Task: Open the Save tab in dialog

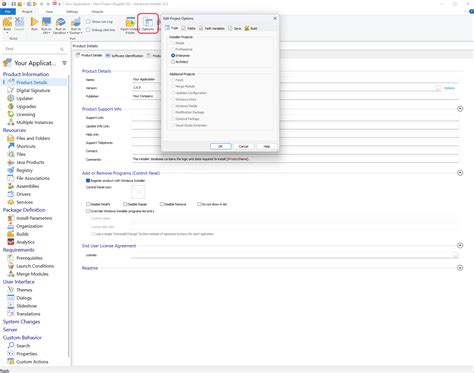Action: [235, 28]
